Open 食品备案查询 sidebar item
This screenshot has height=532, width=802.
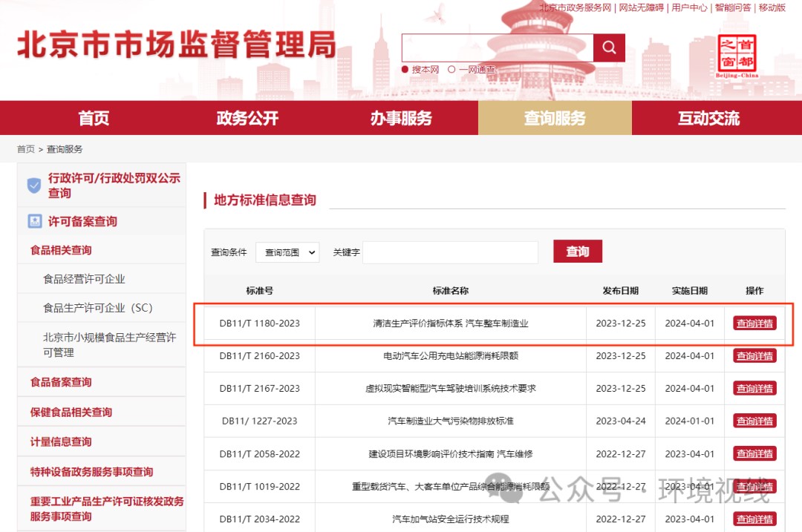click(x=61, y=382)
